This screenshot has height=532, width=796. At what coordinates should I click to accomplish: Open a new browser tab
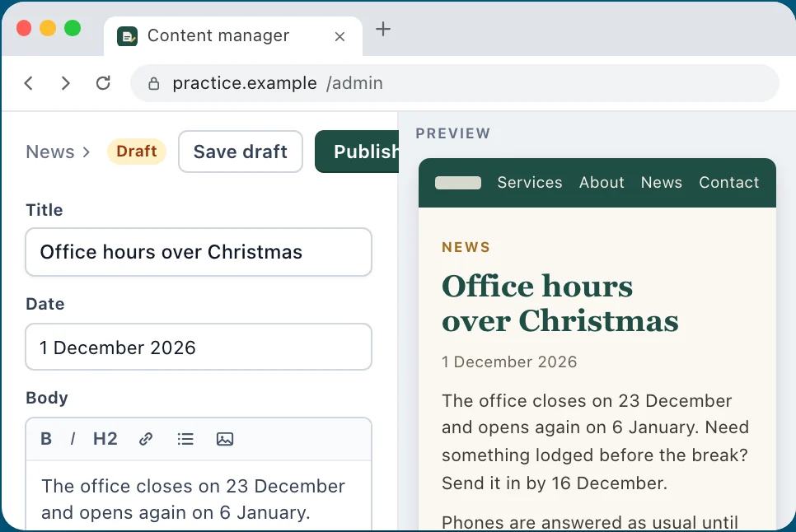click(x=383, y=29)
